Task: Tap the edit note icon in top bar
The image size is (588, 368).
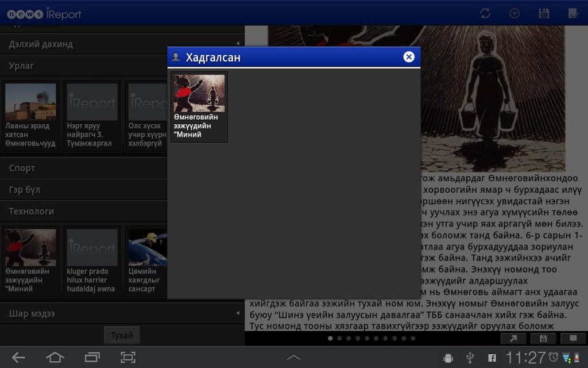Action: [574, 14]
